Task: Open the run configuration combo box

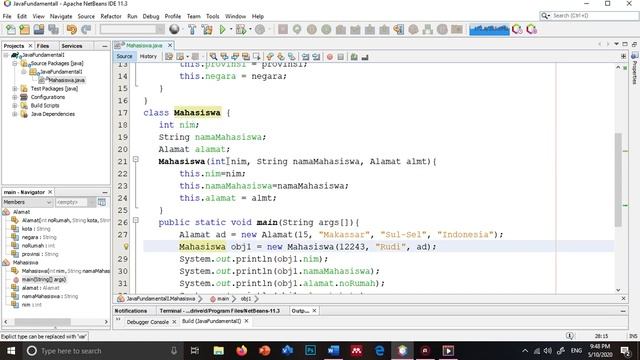Action: 132,29
